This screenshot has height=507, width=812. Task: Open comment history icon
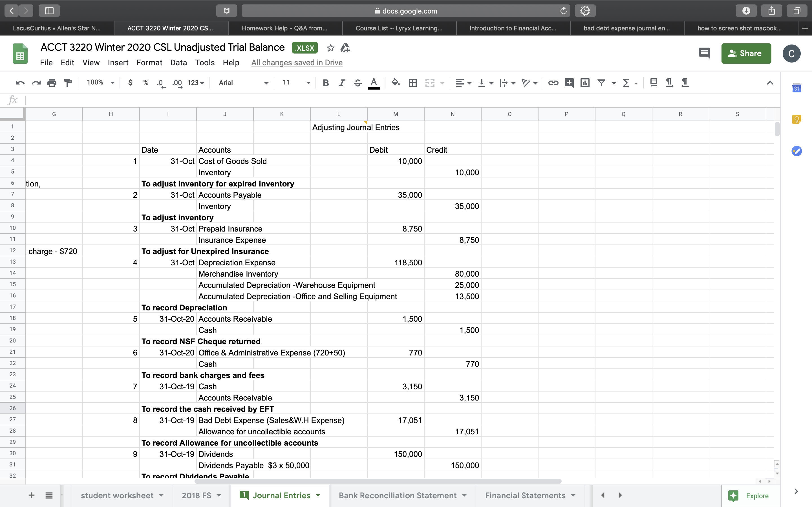coord(704,53)
